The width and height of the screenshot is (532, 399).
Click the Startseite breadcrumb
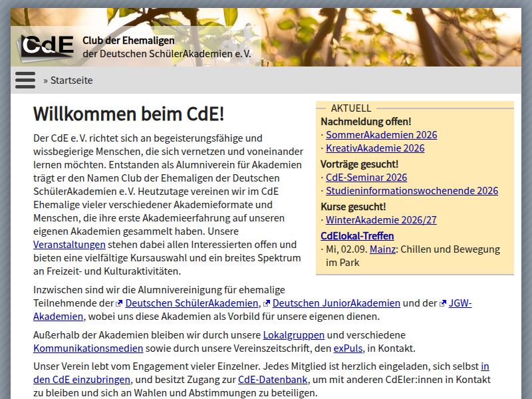coord(71,80)
